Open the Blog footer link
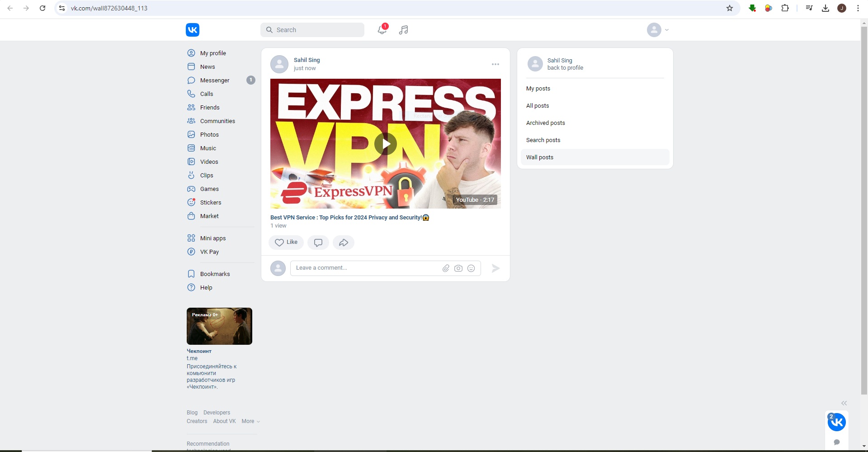The image size is (868, 452). (192, 413)
